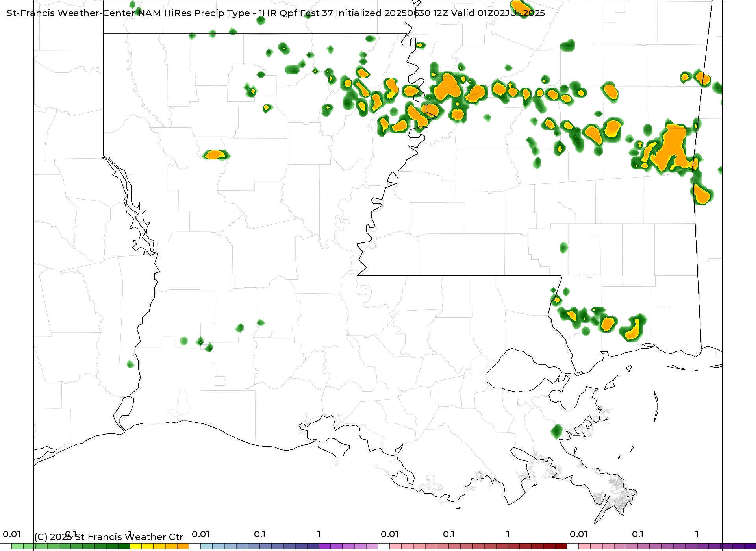Select the 0.1 label above the pink-purple scale
756x551 pixels.
638,534
